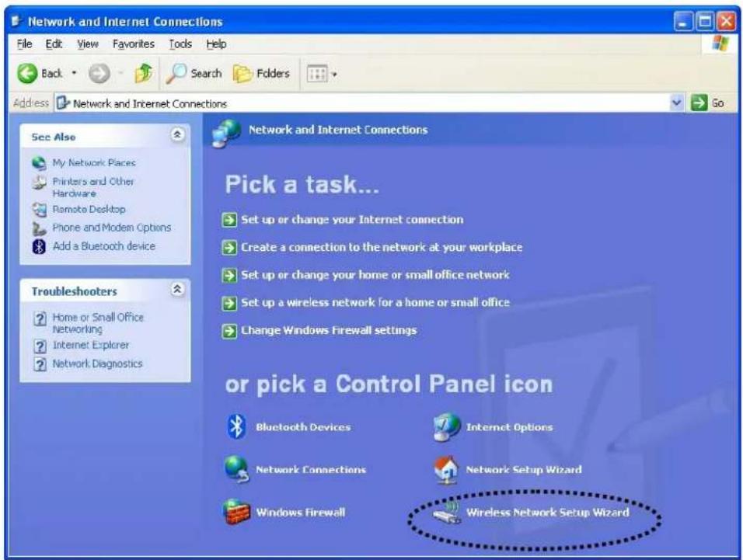The height and width of the screenshot is (560, 743).
Task: Open the Wireless Network Setup Wizard link
Action: click(548, 512)
